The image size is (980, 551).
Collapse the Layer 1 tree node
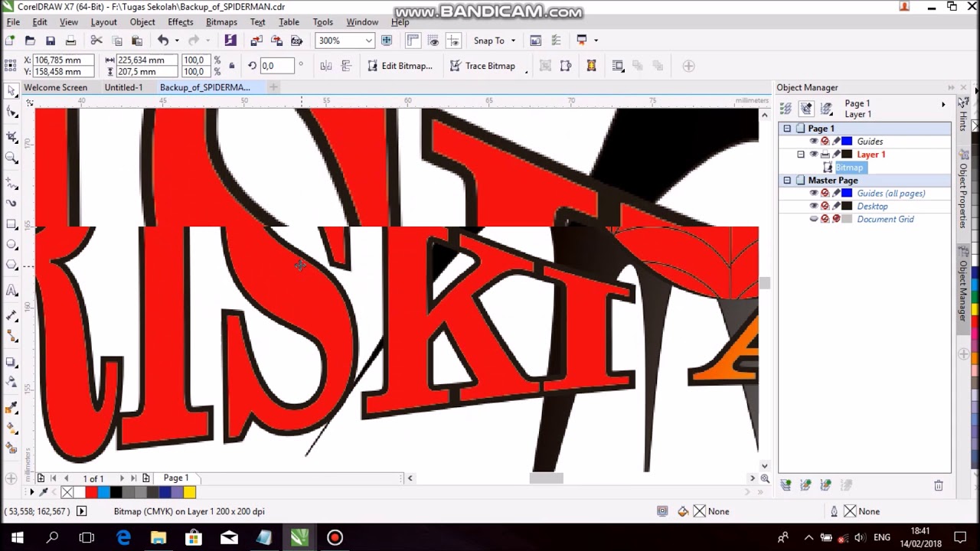pyautogui.click(x=801, y=155)
